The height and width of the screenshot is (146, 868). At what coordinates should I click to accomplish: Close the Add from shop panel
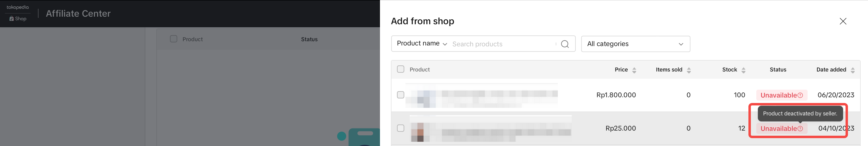pyautogui.click(x=843, y=21)
